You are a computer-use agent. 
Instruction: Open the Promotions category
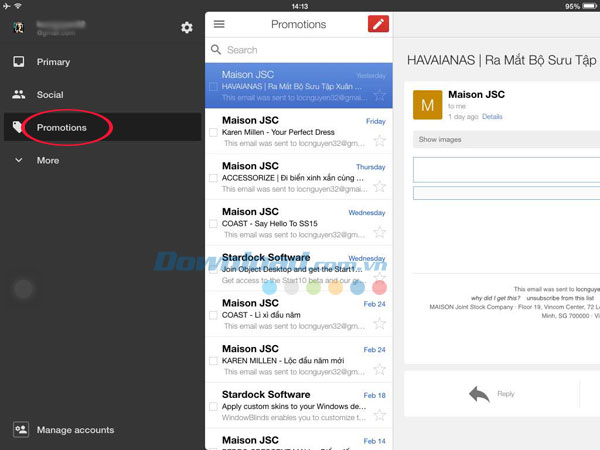coord(103,127)
